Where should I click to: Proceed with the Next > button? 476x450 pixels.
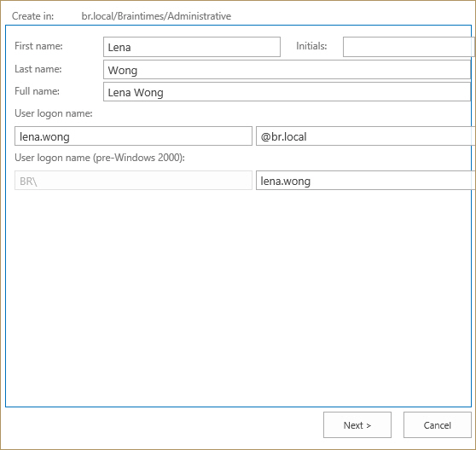(x=357, y=424)
